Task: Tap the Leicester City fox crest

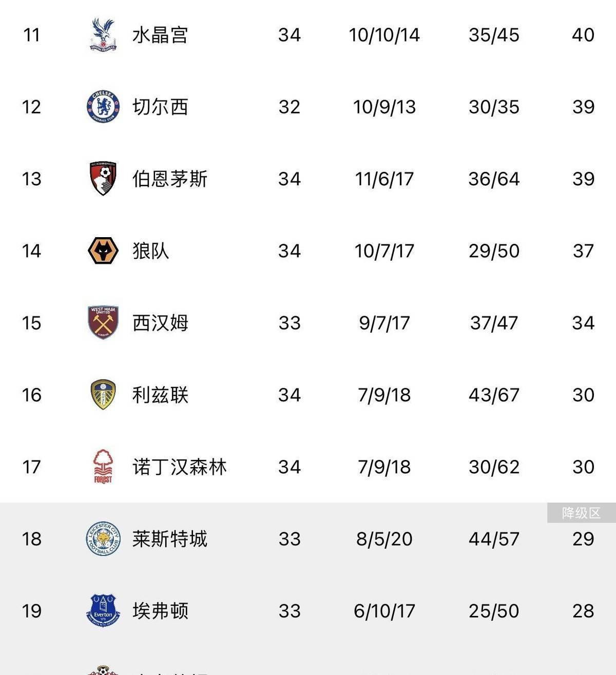Action: [103, 538]
